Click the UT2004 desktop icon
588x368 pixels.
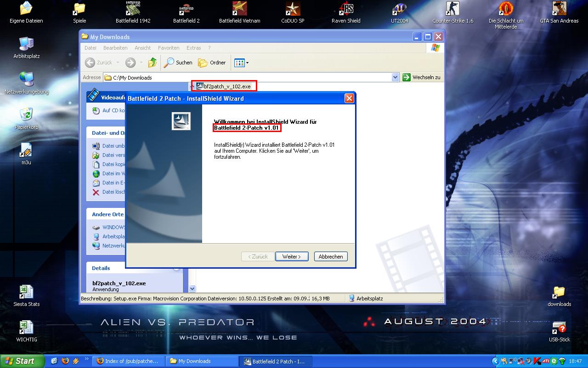pyautogui.click(x=399, y=12)
